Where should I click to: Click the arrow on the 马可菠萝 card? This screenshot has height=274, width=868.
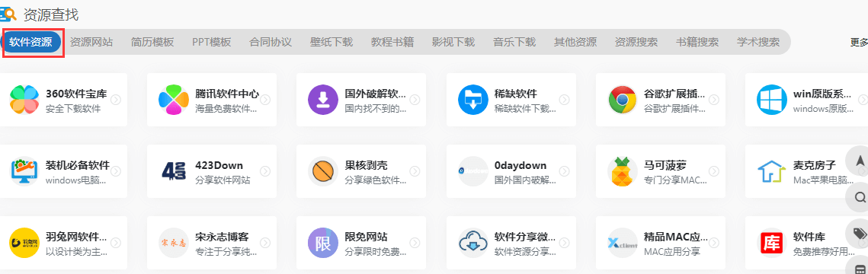713,171
